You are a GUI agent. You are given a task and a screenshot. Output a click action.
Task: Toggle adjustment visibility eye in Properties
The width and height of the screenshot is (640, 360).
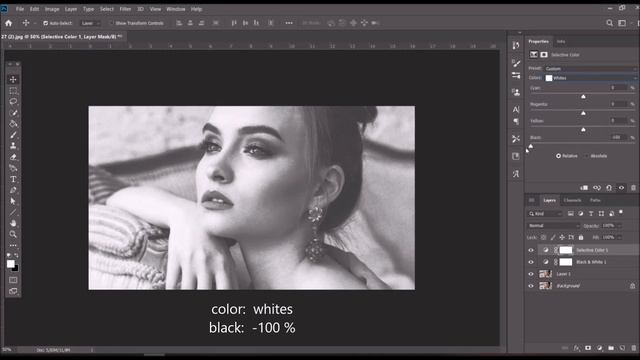(621, 188)
